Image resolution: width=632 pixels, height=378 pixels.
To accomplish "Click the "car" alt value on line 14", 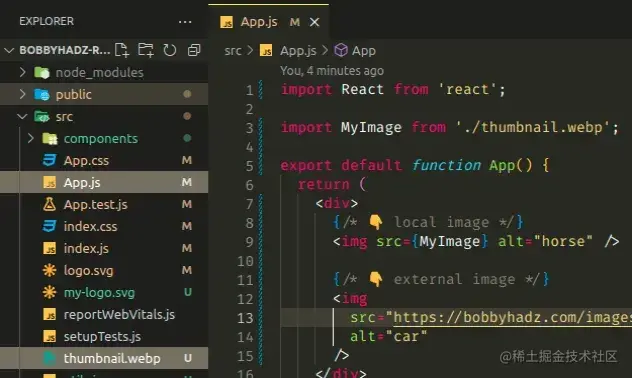I will (406, 336).
